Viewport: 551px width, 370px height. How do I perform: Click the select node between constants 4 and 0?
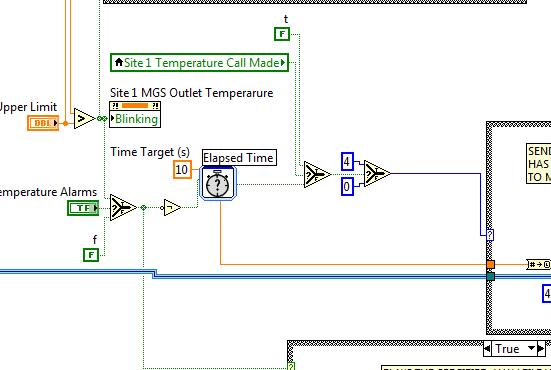(377, 173)
